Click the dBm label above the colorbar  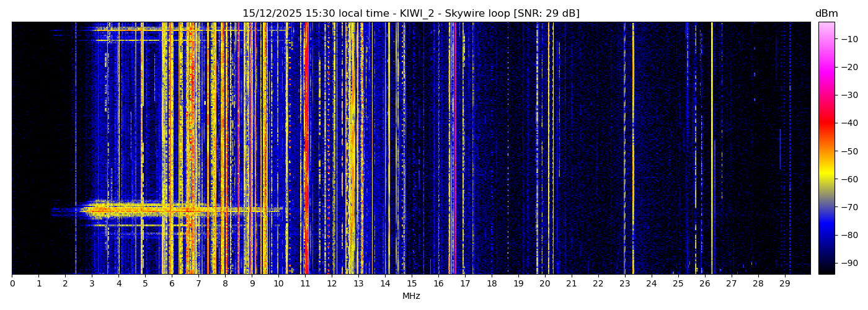pyautogui.click(x=826, y=14)
